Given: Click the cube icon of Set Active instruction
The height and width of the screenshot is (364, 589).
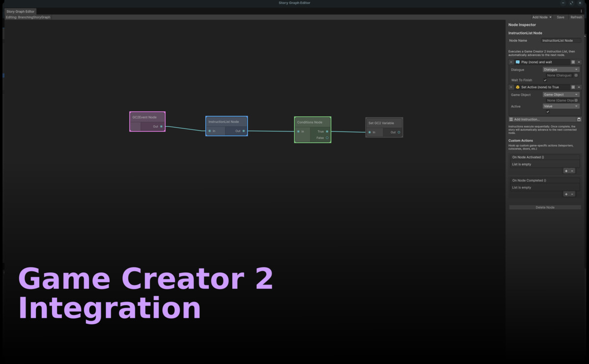Looking at the screenshot, I should 517,87.
